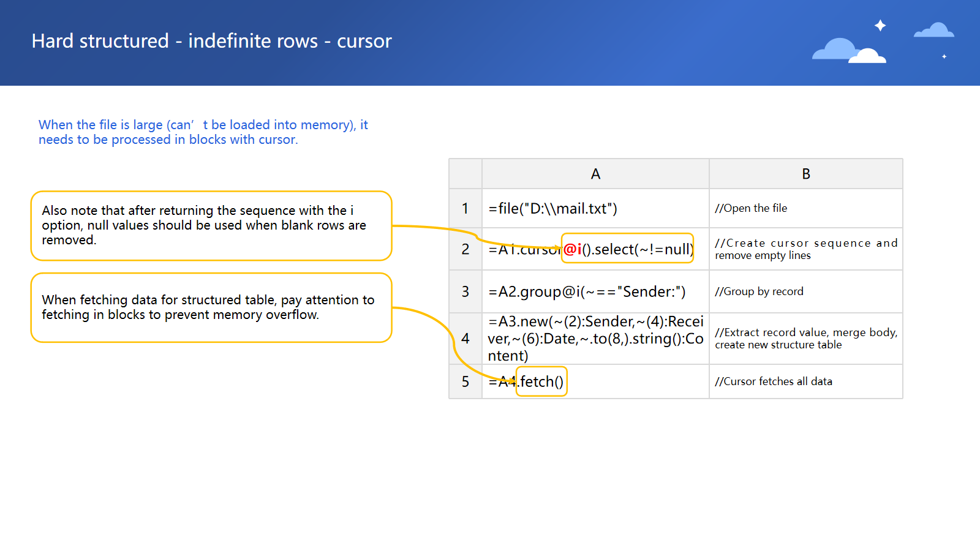This screenshot has width=980, height=551.
Task: Select row header 3 in the table
Action: click(x=466, y=291)
